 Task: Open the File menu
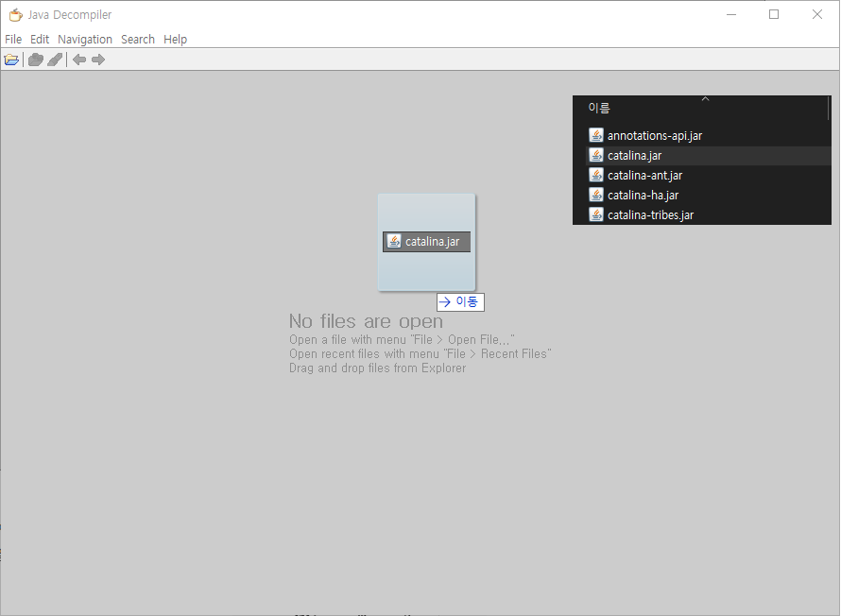click(x=13, y=39)
